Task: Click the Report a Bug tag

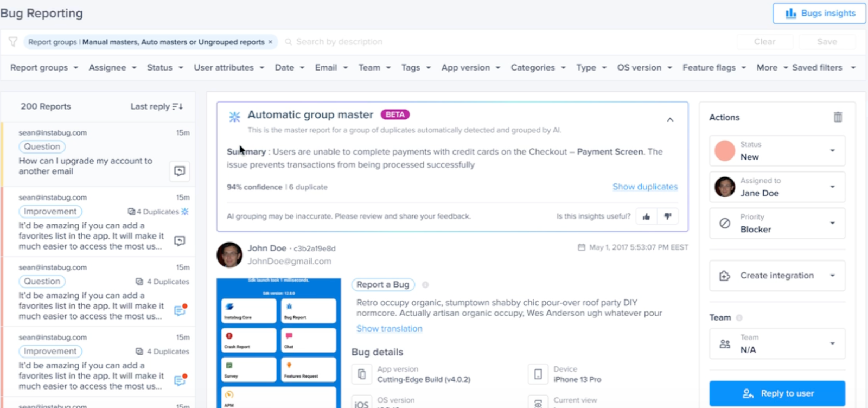Action: pos(383,285)
